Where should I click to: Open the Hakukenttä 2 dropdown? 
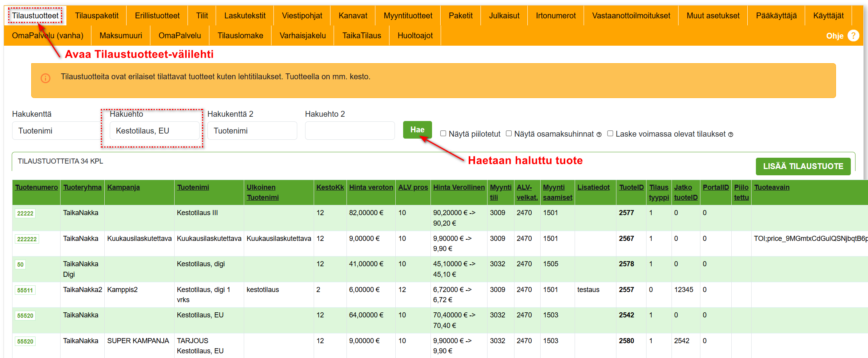pyautogui.click(x=252, y=130)
